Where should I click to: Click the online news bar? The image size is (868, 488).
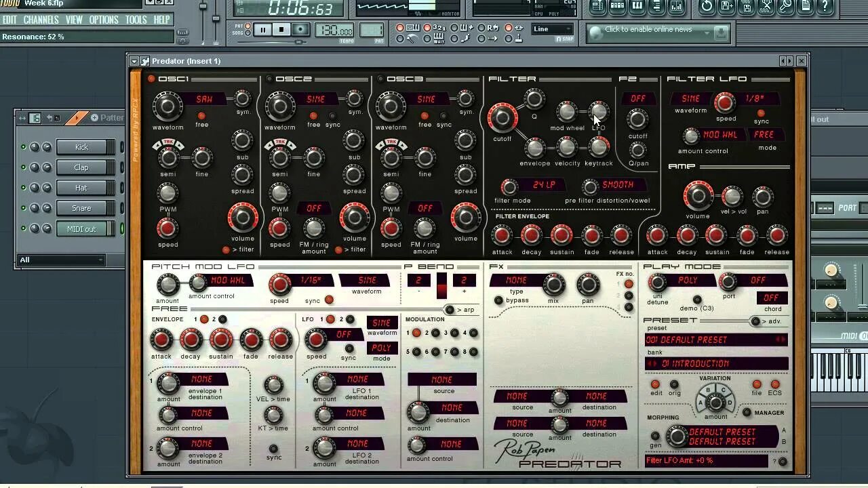coord(658,32)
